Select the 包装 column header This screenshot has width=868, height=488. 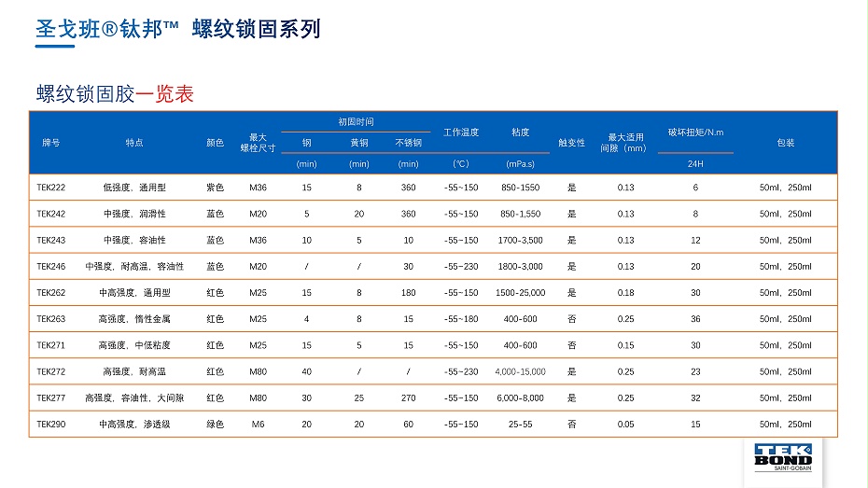tap(785, 143)
